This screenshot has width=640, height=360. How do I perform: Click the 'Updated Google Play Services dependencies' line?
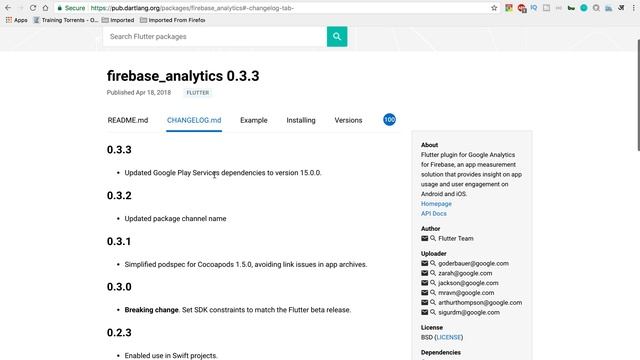[223, 173]
